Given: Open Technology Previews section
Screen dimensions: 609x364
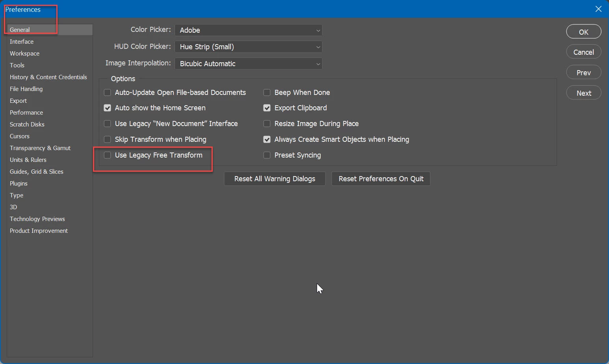Looking at the screenshot, I should (x=50, y=219).
